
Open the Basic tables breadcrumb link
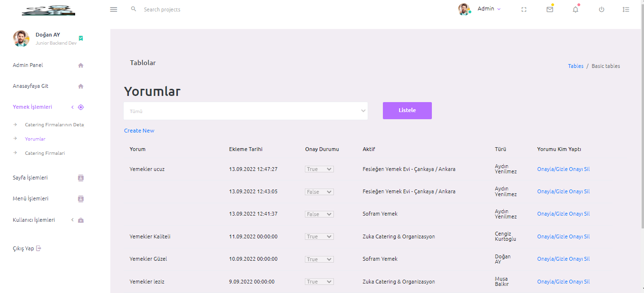click(x=605, y=66)
